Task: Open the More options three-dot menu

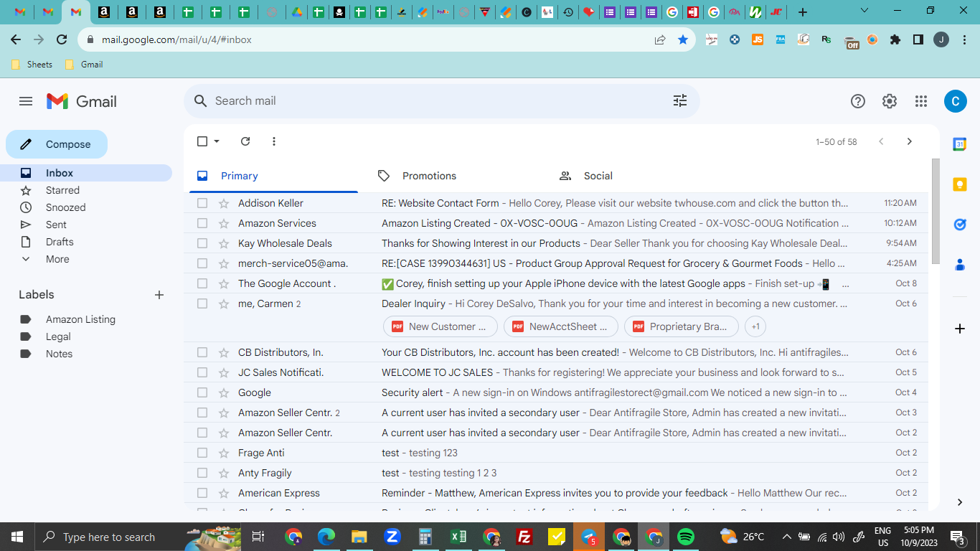Action: click(x=274, y=141)
